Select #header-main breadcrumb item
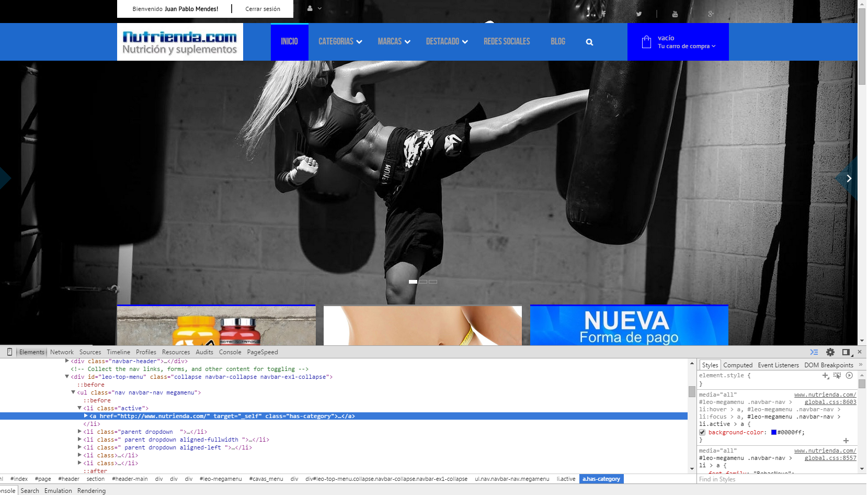 pos(130,479)
